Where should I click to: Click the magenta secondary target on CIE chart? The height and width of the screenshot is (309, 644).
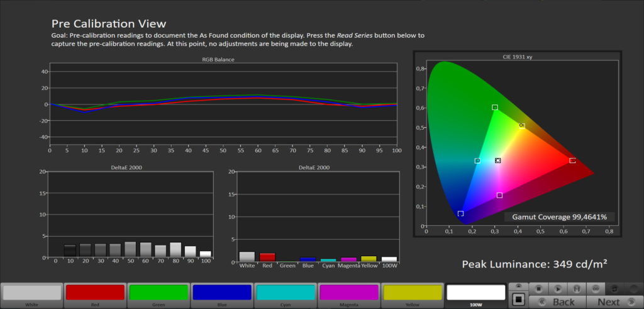499,195
